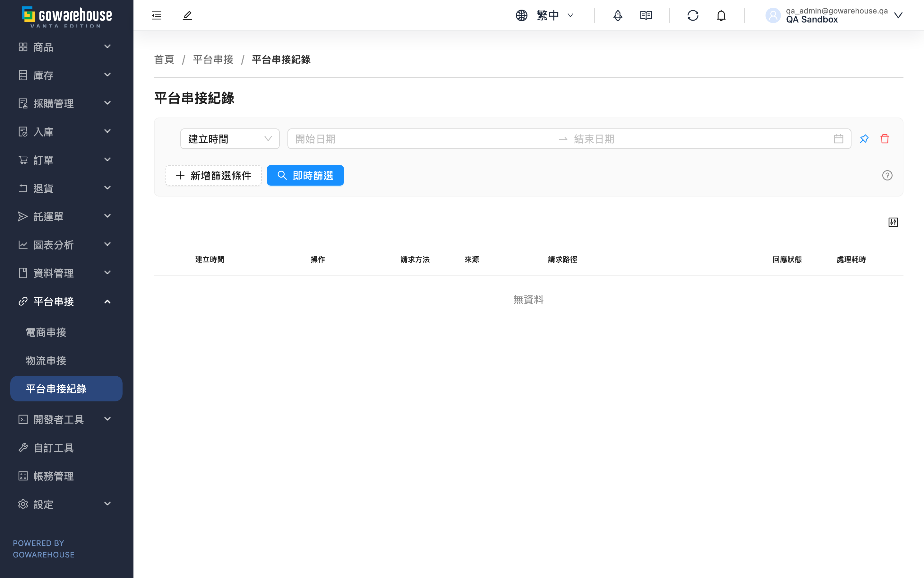Image resolution: width=924 pixels, height=578 pixels.
Task: Expand the 商品 menu chevron
Action: (108, 47)
